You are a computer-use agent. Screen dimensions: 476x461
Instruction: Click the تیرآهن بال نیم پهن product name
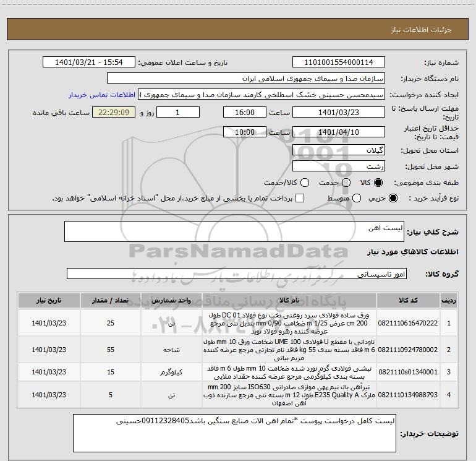tap(289, 395)
